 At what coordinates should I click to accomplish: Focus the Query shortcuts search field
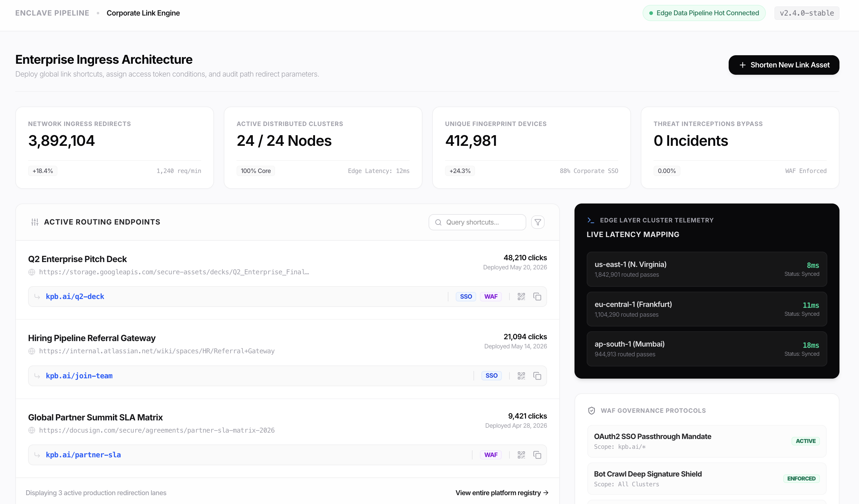[x=477, y=222]
